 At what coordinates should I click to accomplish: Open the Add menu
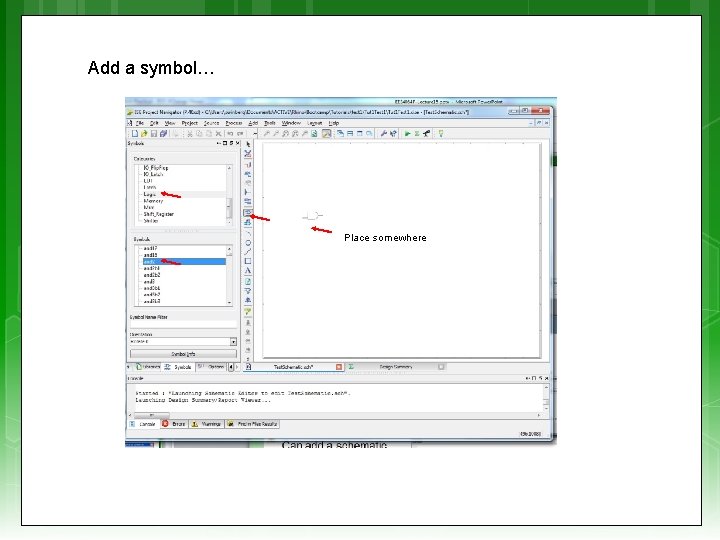tap(253, 123)
